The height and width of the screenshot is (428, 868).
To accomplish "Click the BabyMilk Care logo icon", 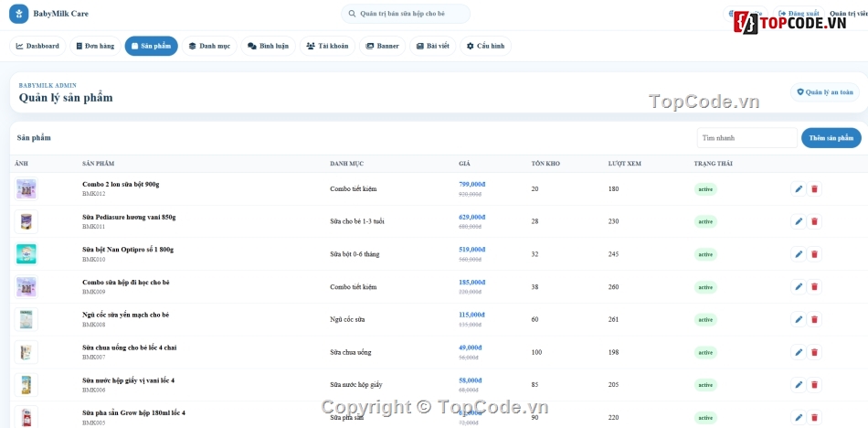I will (x=19, y=14).
